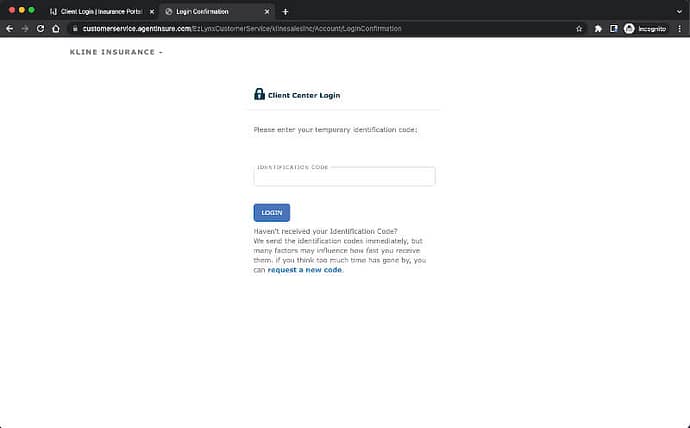Close the Client Login Insurance Portal tab
Screen dimensions: 690x428
(151, 11)
